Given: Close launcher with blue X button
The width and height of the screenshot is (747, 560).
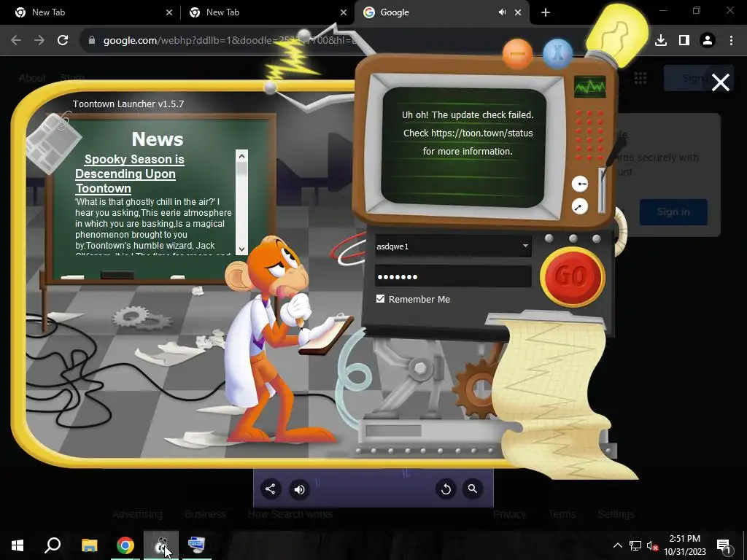Looking at the screenshot, I should [x=557, y=52].
